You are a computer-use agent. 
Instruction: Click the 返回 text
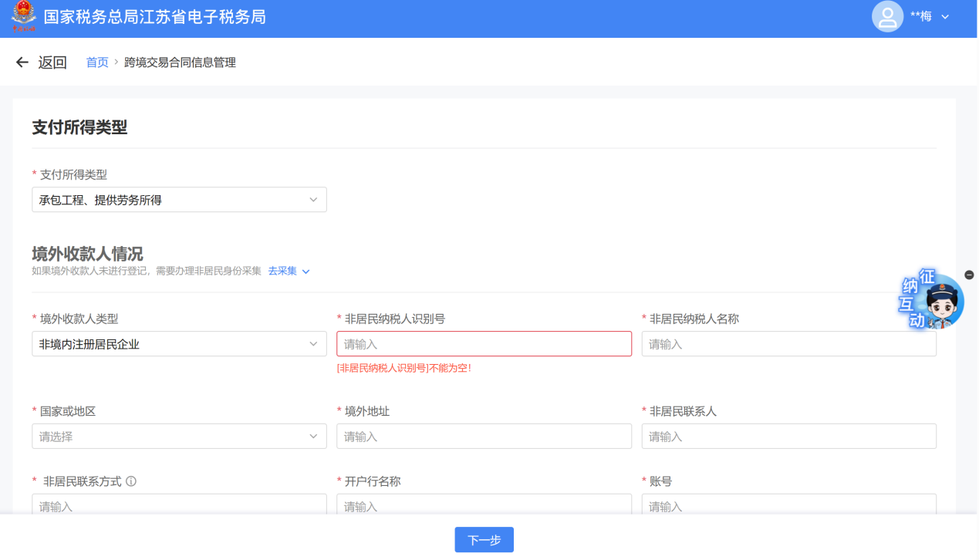(52, 62)
